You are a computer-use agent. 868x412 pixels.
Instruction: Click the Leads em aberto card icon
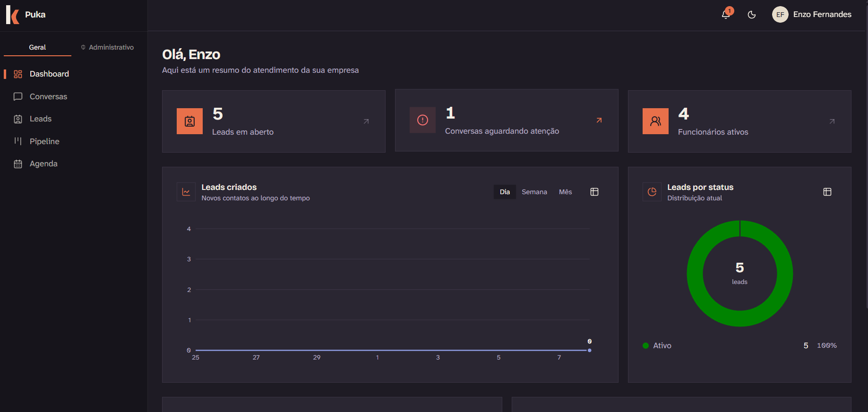point(189,121)
